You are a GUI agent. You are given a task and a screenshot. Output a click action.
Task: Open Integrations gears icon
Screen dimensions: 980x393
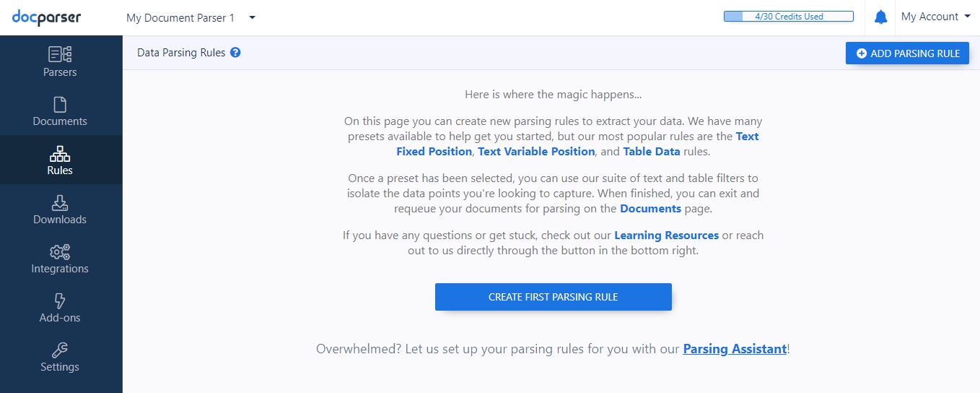tap(60, 252)
